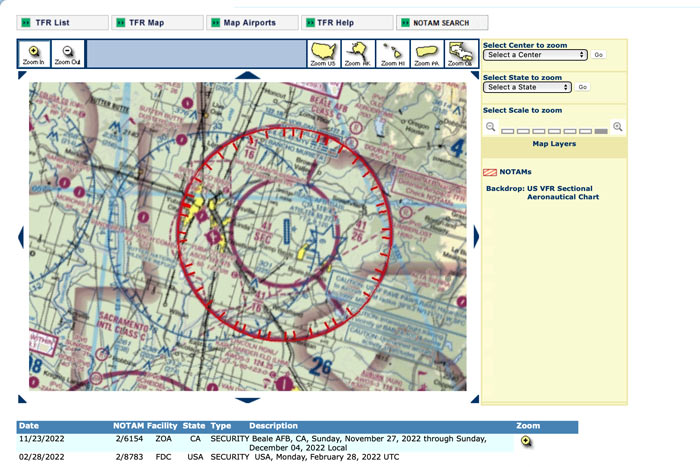Pan the map north with top arrow
Image resolution: width=700 pixels, height=467 pixels.
(247, 75)
